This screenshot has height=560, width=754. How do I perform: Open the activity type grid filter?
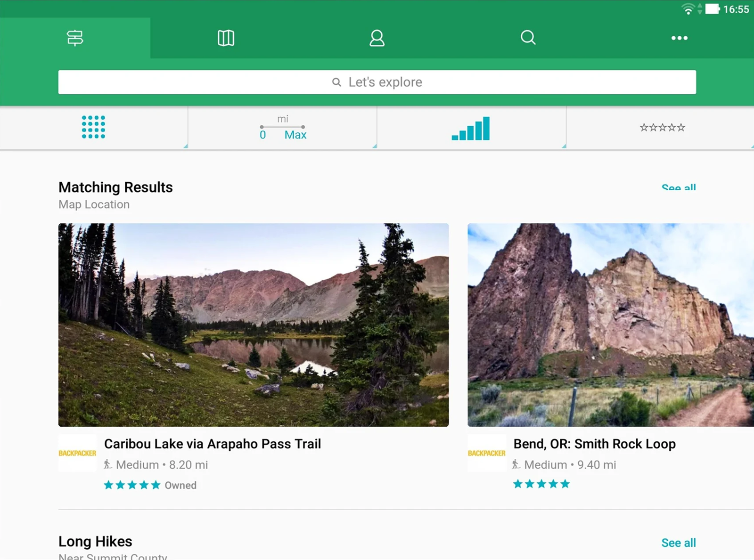click(93, 127)
